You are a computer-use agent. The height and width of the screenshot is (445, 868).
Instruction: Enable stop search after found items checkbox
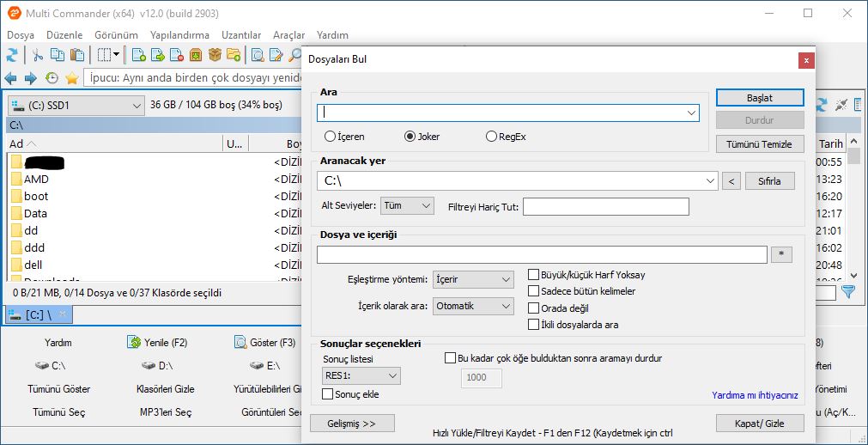[x=450, y=358]
